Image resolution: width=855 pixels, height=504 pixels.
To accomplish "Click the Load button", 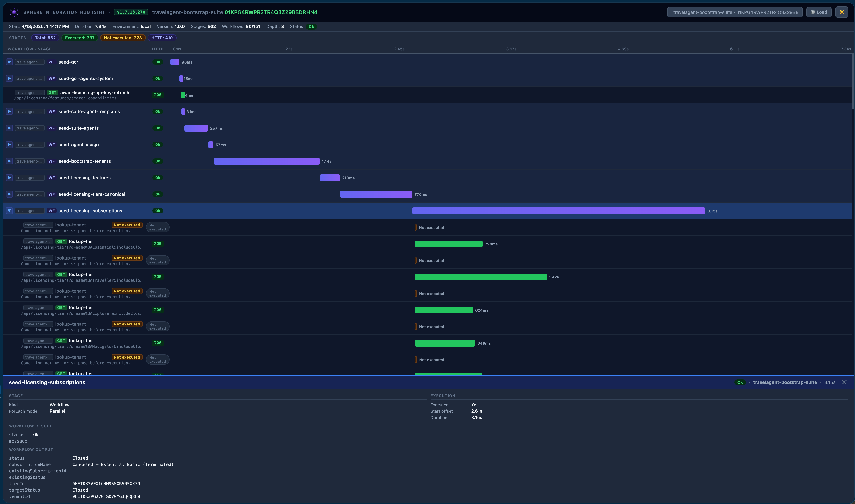I will pyautogui.click(x=819, y=12).
